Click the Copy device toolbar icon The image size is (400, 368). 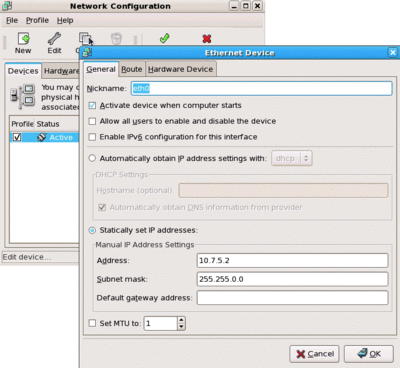click(85, 39)
